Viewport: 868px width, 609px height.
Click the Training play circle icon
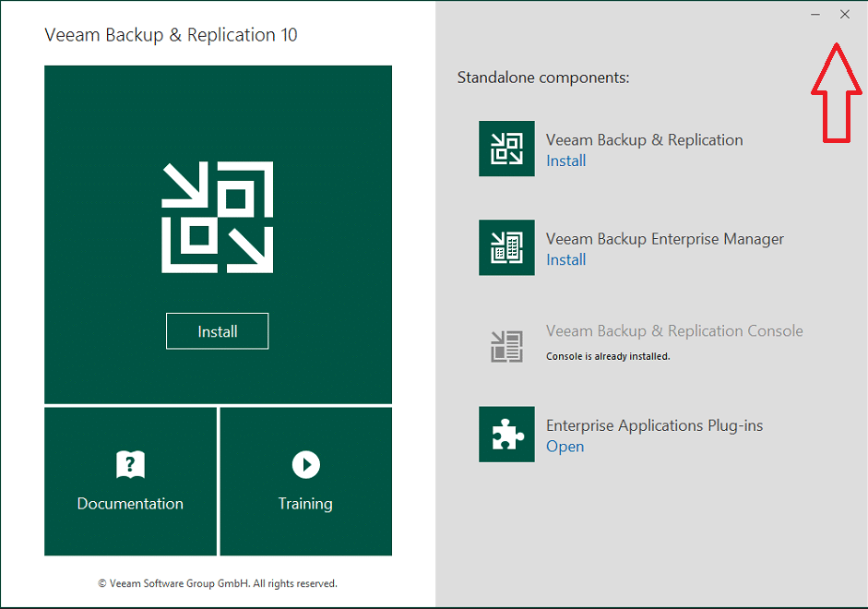[x=305, y=464]
